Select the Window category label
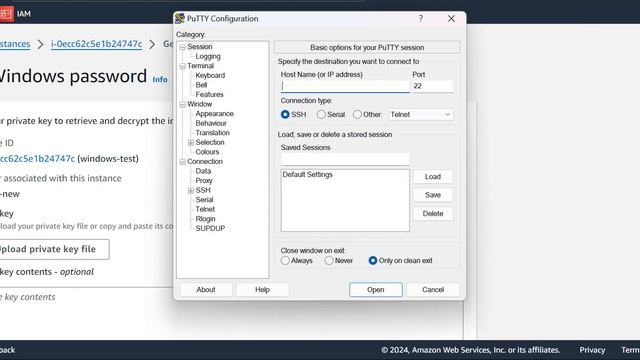The width and height of the screenshot is (640, 360). tap(200, 104)
